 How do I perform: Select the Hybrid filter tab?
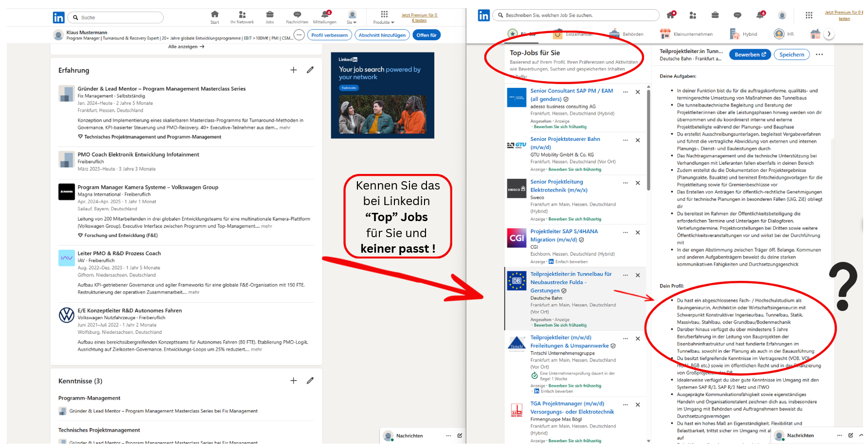(x=743, y=34)
